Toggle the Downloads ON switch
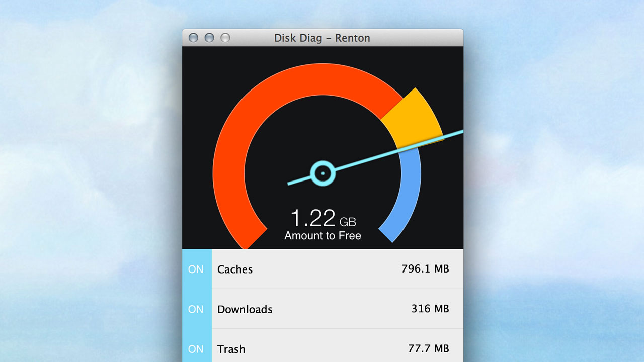This screenshot has height=362, width=644. click(196, 309)
